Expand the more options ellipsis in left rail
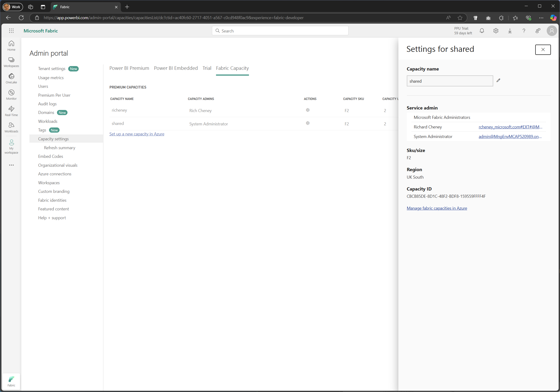 [x=11, y=165]
